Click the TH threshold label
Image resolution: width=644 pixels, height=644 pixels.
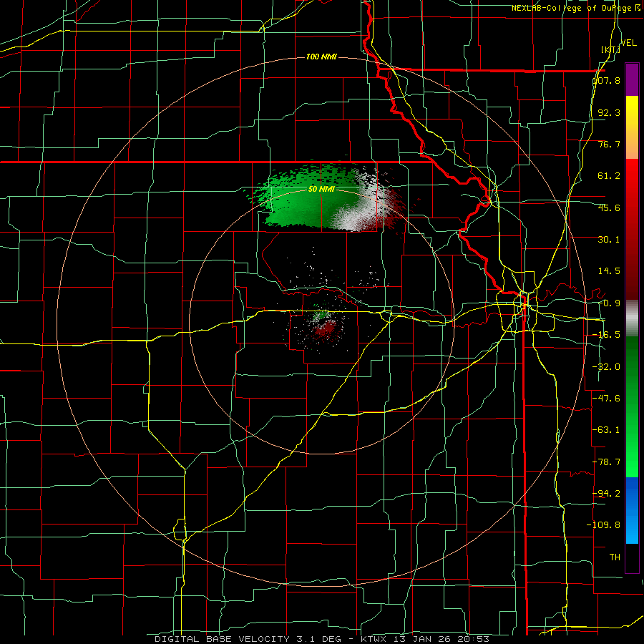point(615,557)
